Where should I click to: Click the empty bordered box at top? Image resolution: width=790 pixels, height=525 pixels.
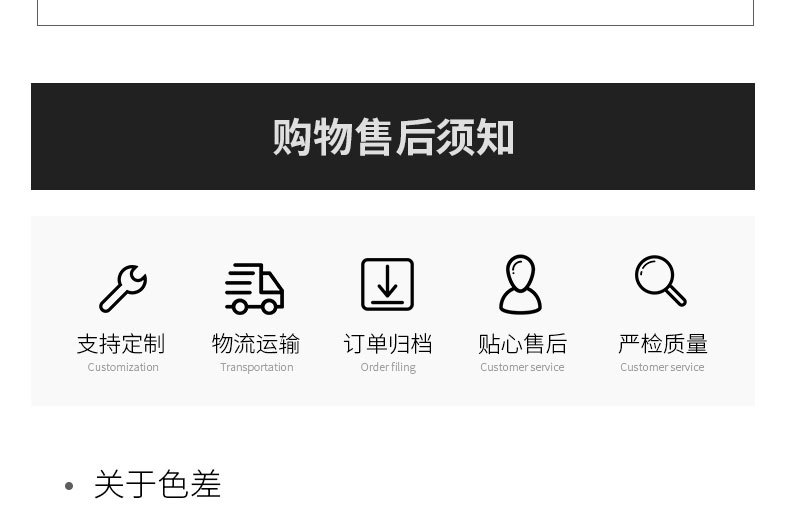(x=396, y=12)
